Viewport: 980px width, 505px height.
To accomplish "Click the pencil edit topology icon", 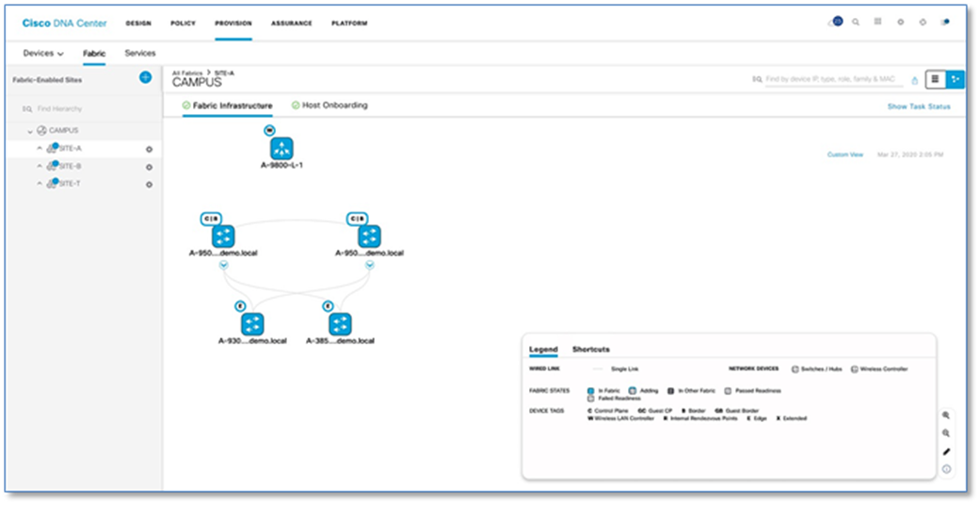I will [x=946, y=451].
